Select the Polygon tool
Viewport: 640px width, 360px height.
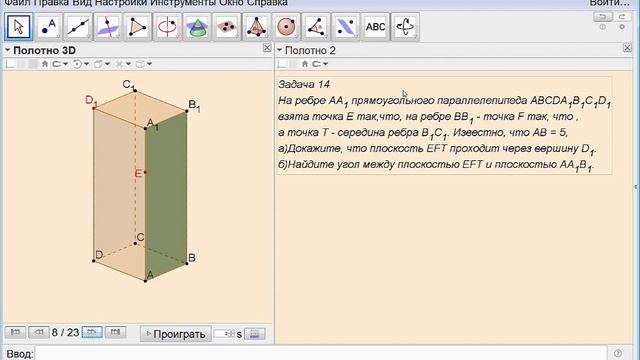coord(137,27)
